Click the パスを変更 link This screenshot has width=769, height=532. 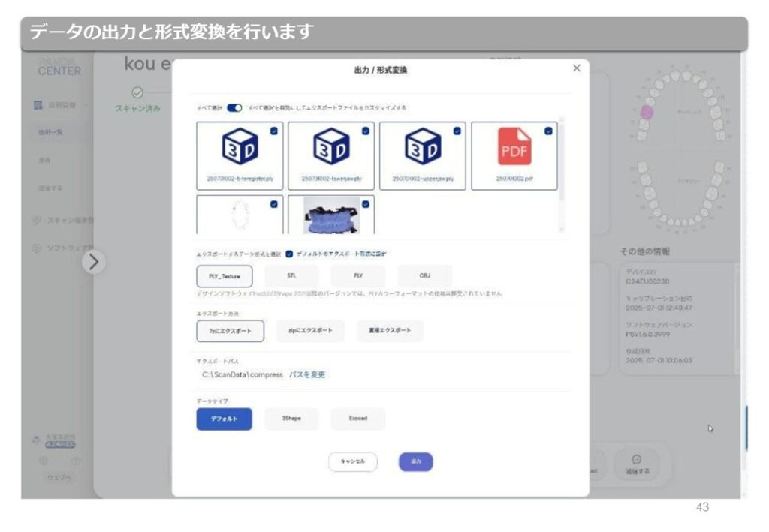[x=307, y=374]
